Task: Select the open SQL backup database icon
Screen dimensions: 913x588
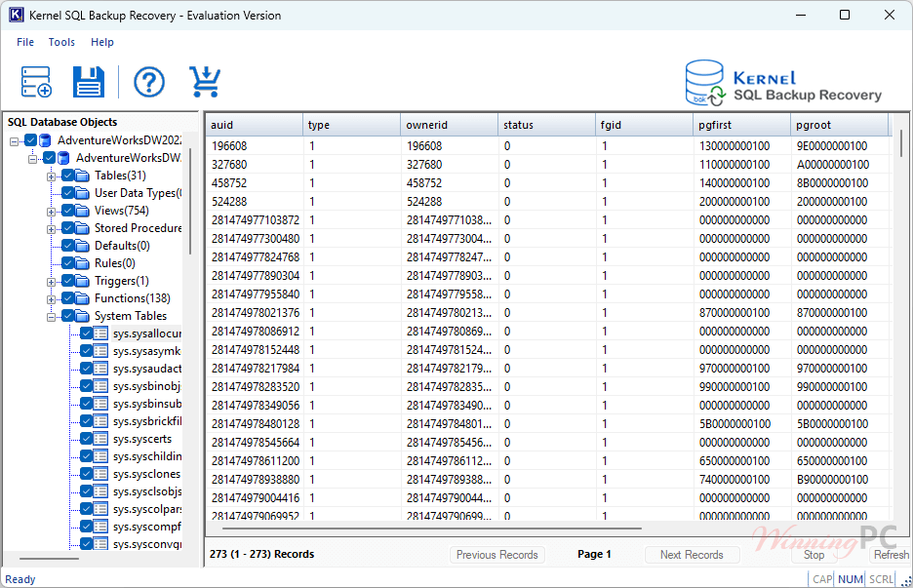Action: 35,82
